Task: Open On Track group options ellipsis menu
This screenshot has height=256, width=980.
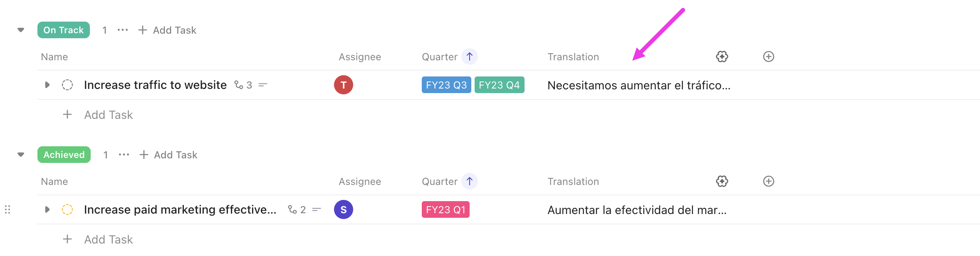Action: click(x=123, y=30)
